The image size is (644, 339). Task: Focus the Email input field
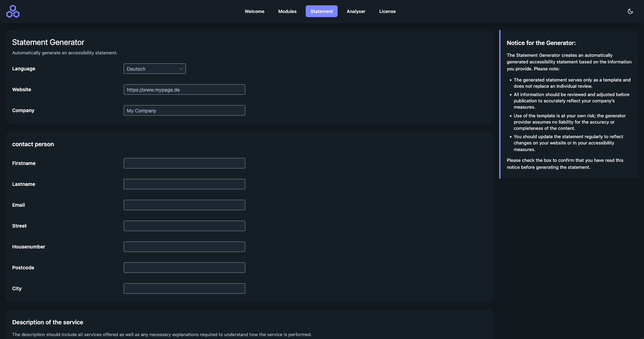click(184, 205)
